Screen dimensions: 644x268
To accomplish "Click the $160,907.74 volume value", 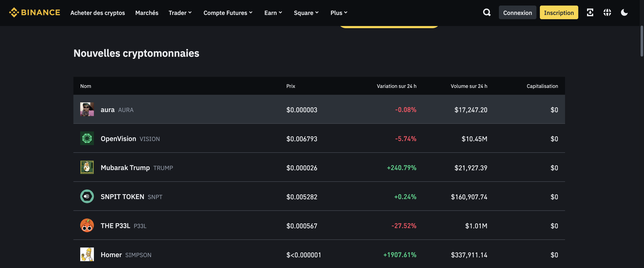I will pyautogui.click(x=469, y=197).
